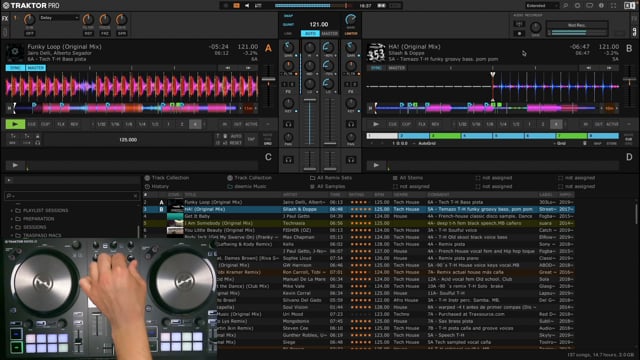Screen dimensions: 640x360
Task: Click the audio recorder record button
Action: pyautogui.click(x=519, y=33)
